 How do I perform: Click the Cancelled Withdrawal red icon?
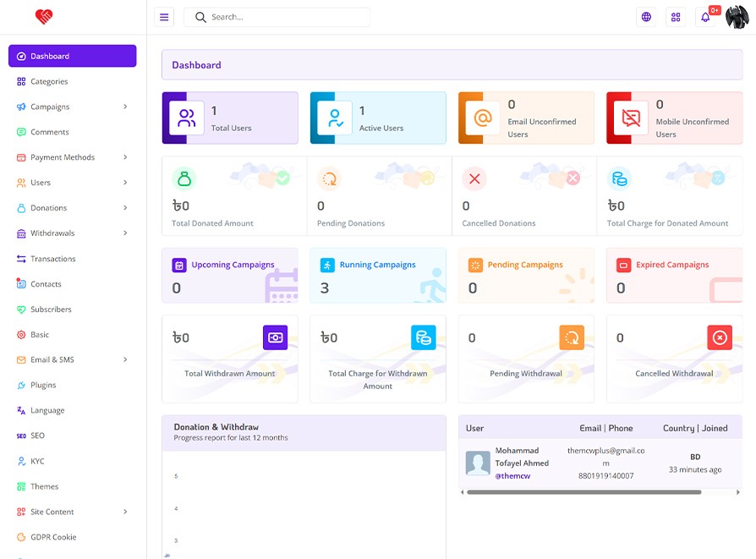(719, 337)
